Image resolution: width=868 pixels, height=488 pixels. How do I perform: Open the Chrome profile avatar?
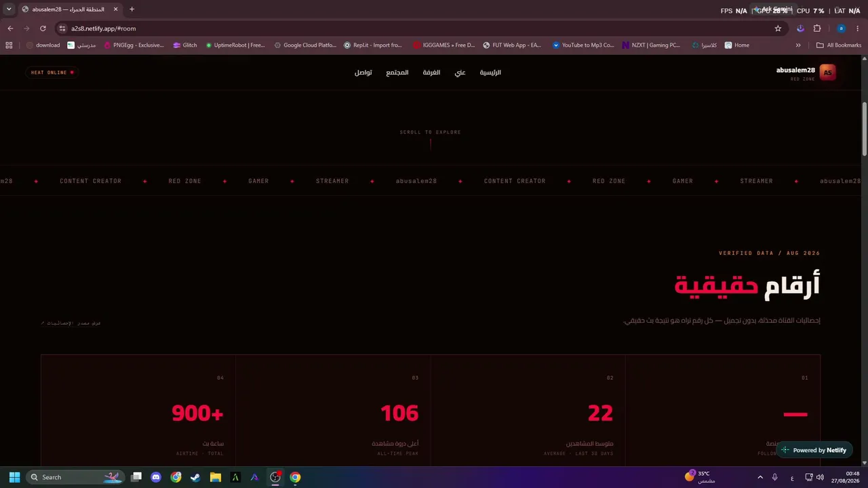coord(841,28)
